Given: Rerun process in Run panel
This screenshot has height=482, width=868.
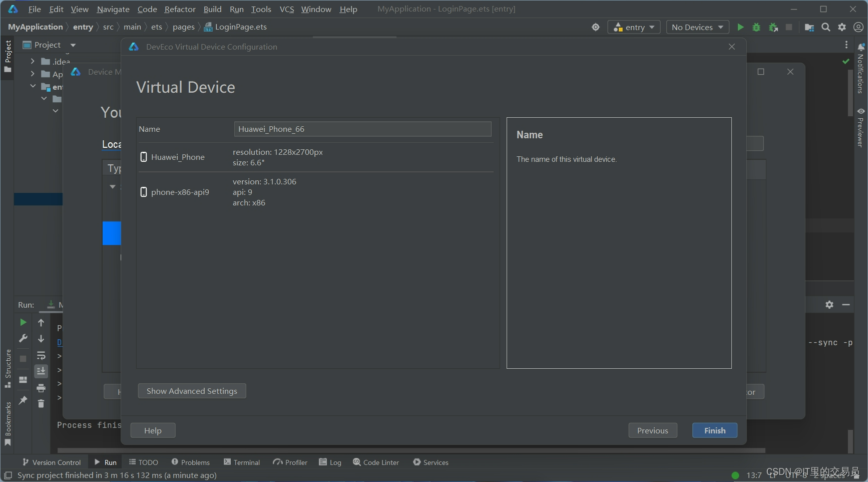Looking at the screenshot, I should (x=23, y=322).
